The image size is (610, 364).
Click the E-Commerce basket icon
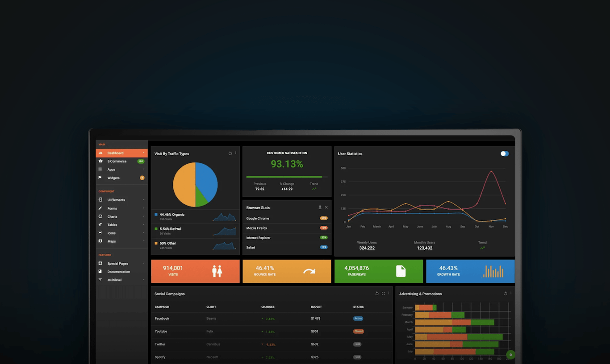click(100, 161)
